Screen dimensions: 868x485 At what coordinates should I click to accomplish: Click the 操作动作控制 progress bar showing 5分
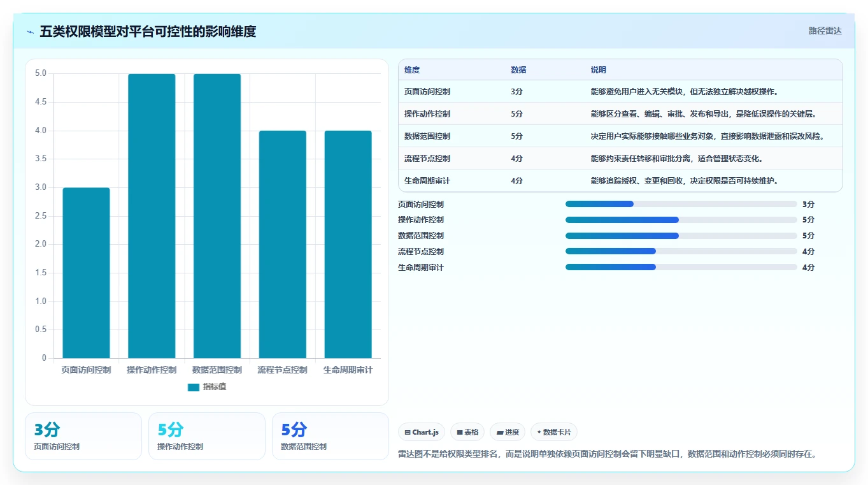coord(681,220)
